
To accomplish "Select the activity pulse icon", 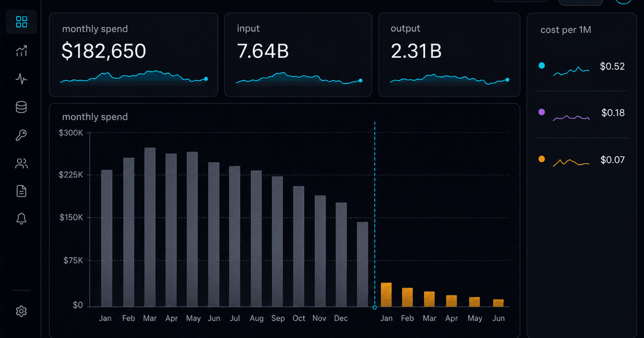I will [x=21, y=79].
